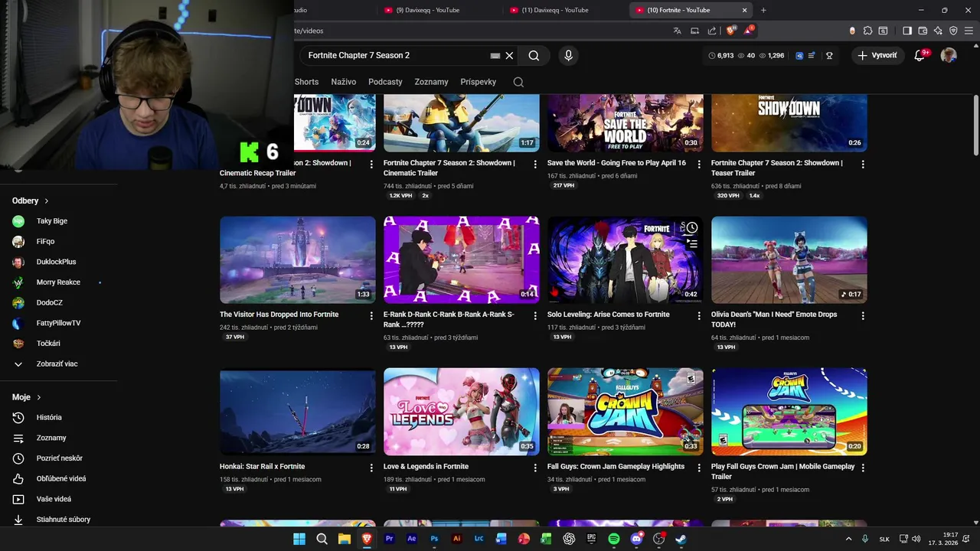Toggle the Brave sidebar panel icon
Image resolution: width=980 pixels, height=551 pixels.
[x=907, y=31]
